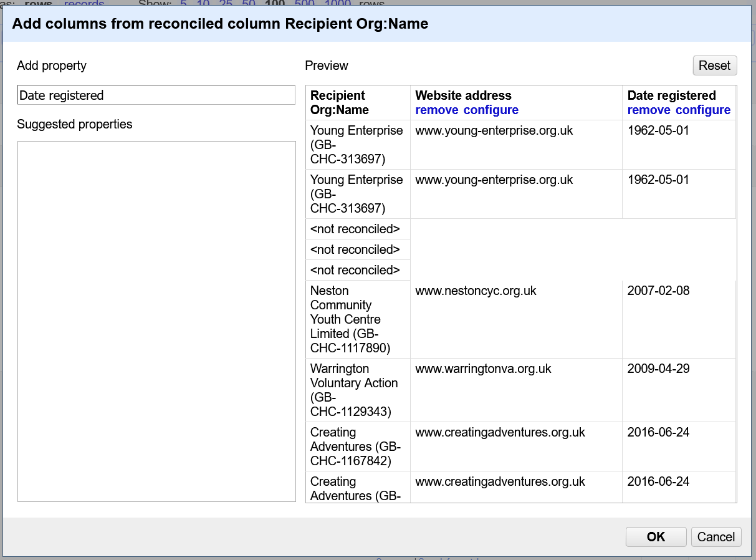
Task: Remove the Date registered column
Action: (648, 110)
